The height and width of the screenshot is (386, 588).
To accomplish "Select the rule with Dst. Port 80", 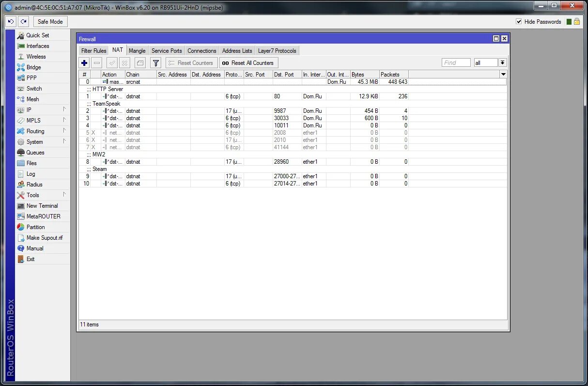I will [x=293, y=96].
